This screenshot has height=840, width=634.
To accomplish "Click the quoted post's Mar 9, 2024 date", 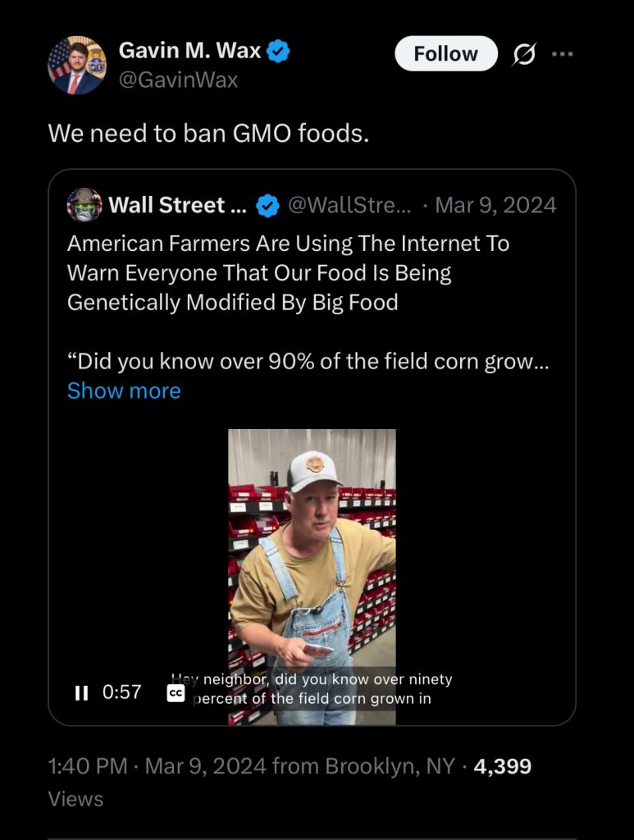I will tap(495, 205).
